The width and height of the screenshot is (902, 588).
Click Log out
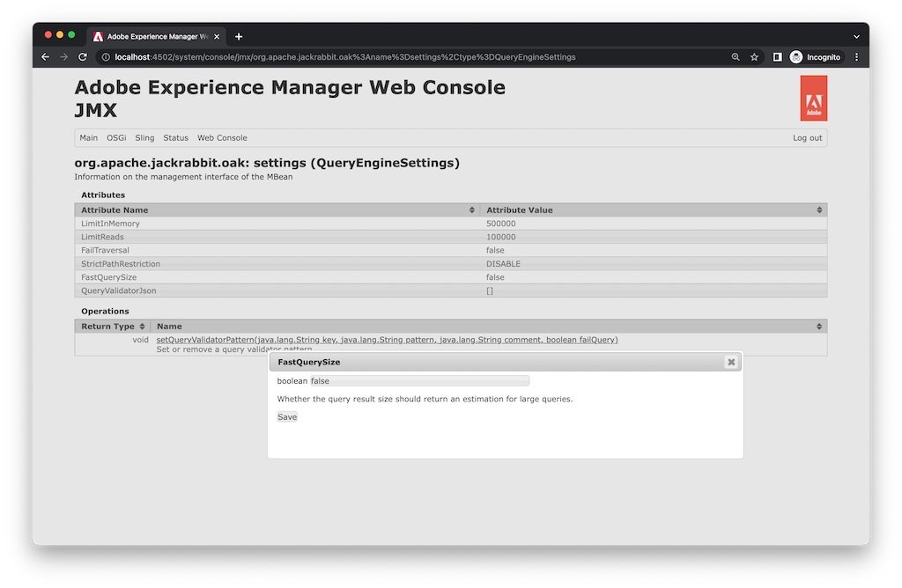pyautogui.click(x=807, y=138)
